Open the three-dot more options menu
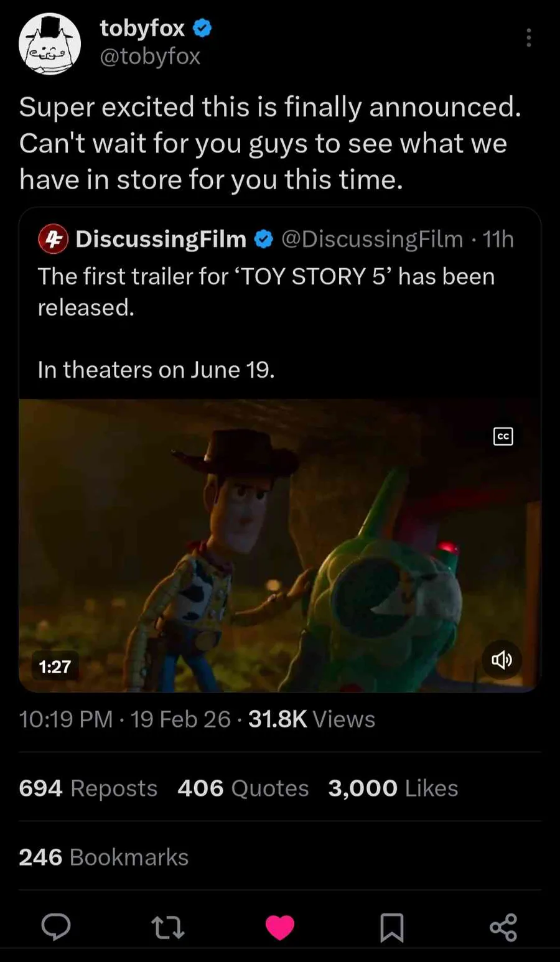Screen dimensions: 560x962 (528, 38)
